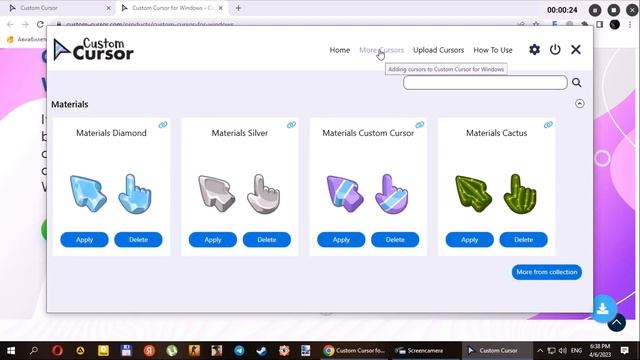
Task: Apply the Materials Cactus cursor
Action: pyautogui.click(x=469, y=240)
